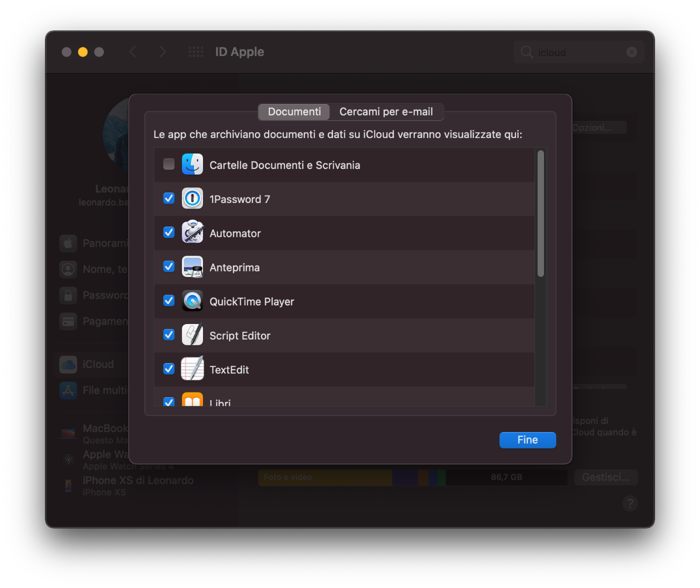Show all preferences grid icon

coord(196,52)
